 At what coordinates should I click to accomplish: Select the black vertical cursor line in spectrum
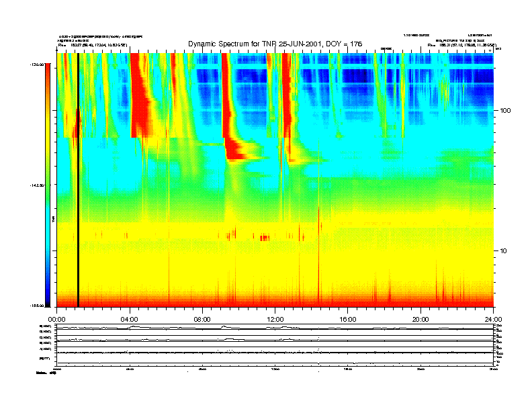click(78, 180)
